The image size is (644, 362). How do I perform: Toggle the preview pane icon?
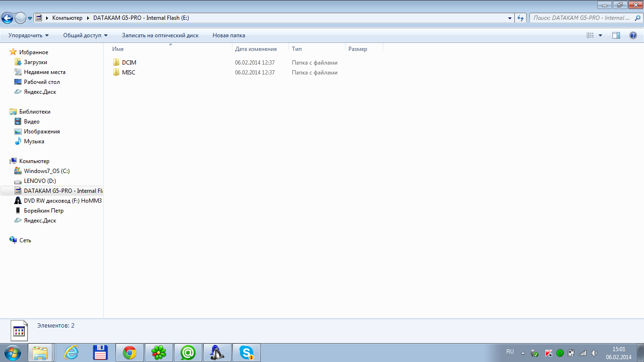[616, 35]
